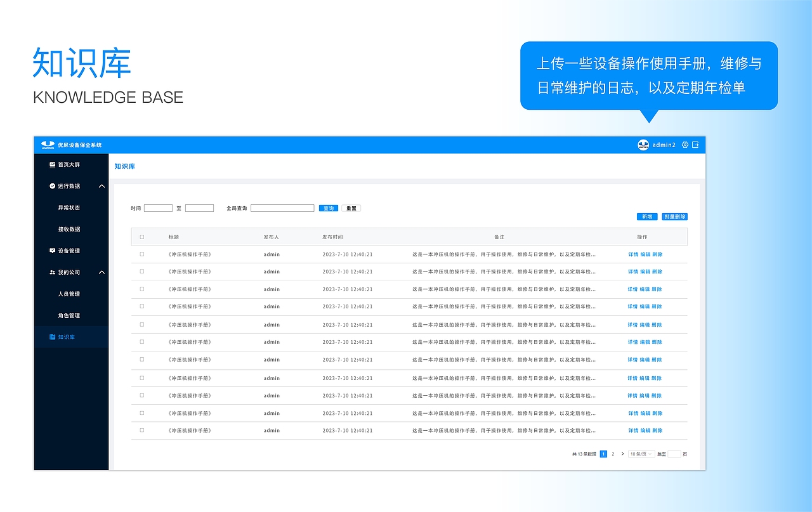
Task: Click the 查询 search button
Action: [328, 207]
